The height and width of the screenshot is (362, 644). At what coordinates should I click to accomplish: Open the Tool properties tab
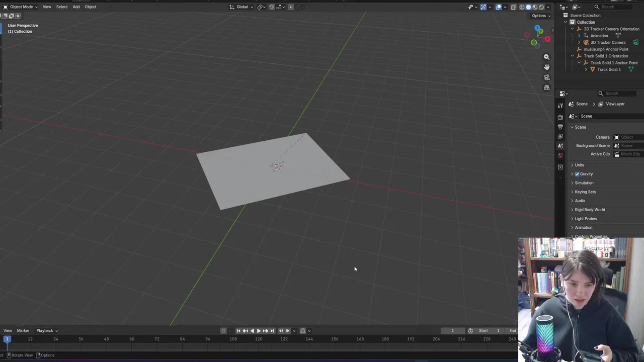[560, 106]
